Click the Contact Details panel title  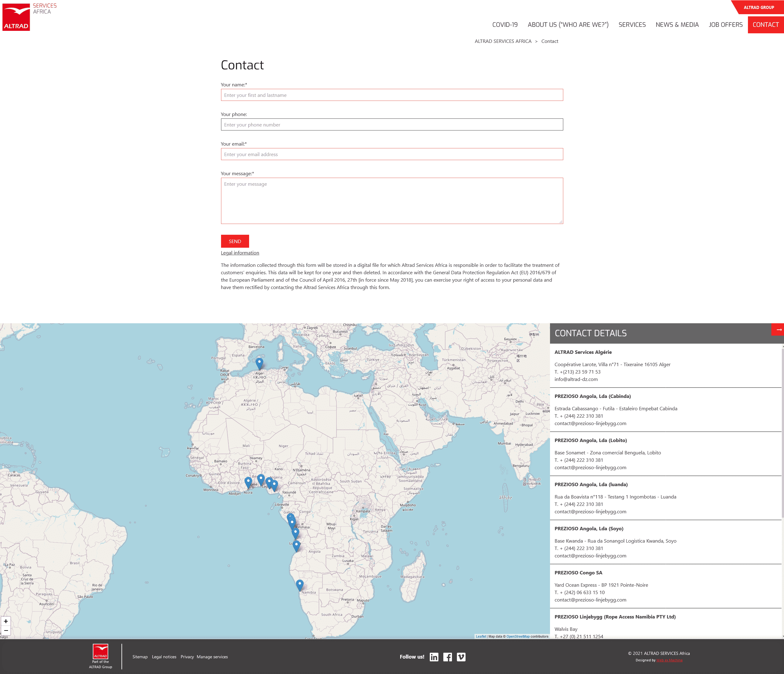click(590, 333)
